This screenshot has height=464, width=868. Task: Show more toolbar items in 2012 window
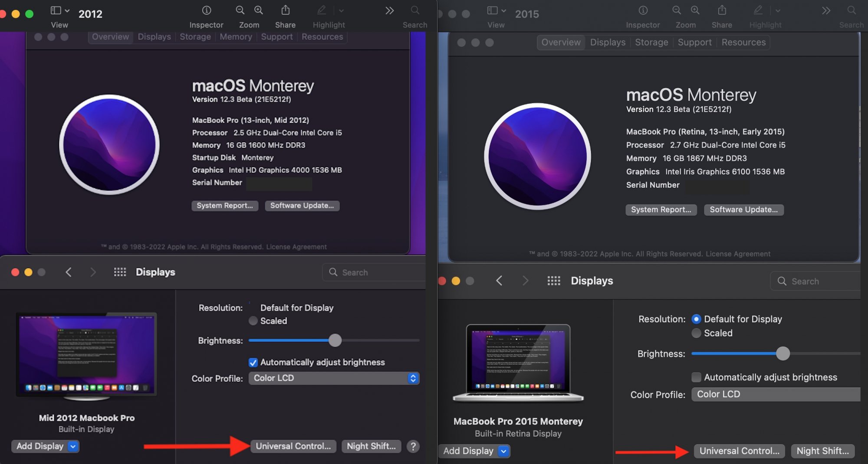click(x=389, y=10)
